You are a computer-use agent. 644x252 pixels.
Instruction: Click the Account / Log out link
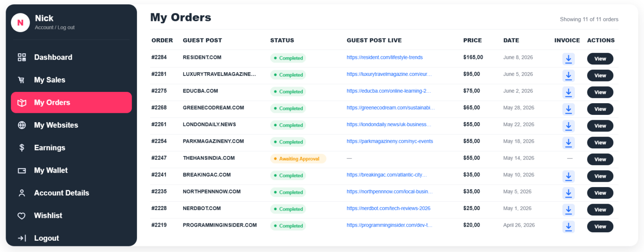click(x=55, y=27)
